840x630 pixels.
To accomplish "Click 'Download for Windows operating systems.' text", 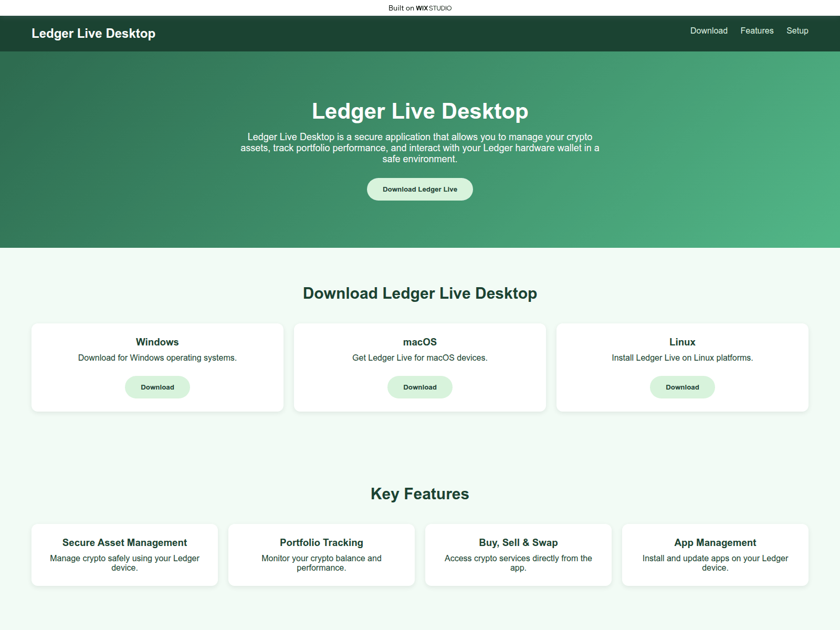I will tap(157, 358).
